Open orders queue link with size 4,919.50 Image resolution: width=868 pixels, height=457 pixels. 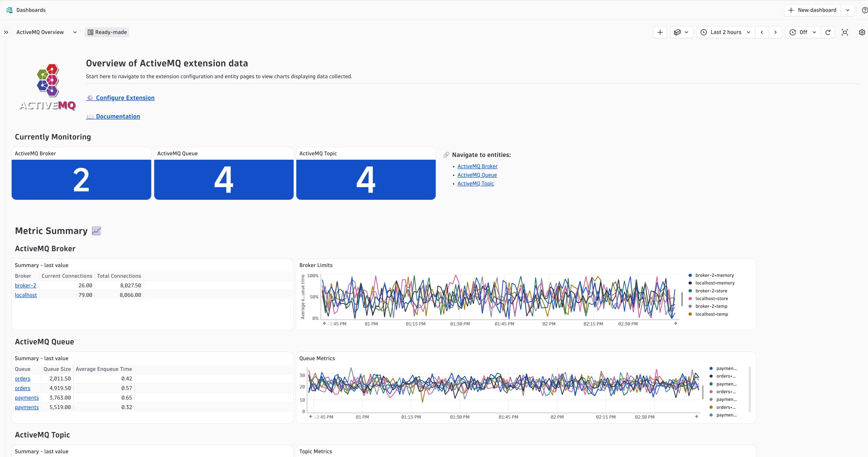point(23,388)
